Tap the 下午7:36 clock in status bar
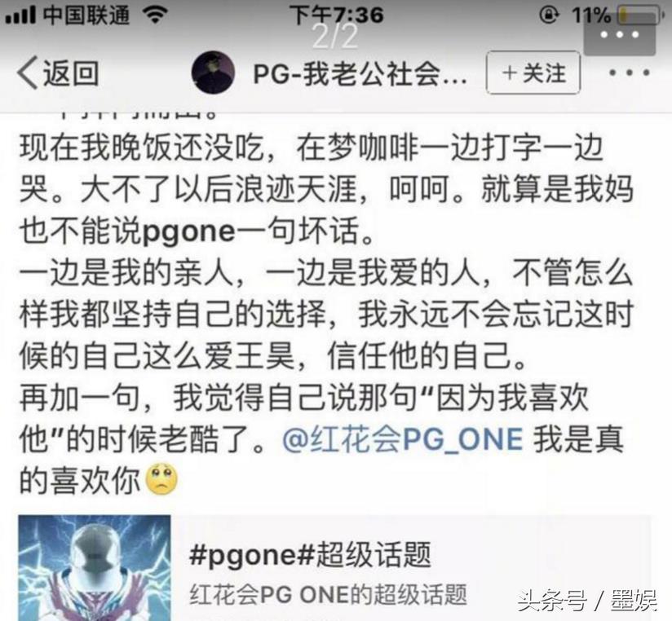This screenshot has width=672, height=621. (x=337, y=15)
